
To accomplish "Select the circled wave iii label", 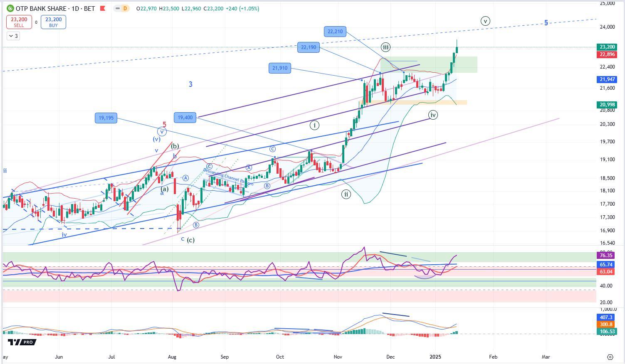I will (x=385, y=47).
